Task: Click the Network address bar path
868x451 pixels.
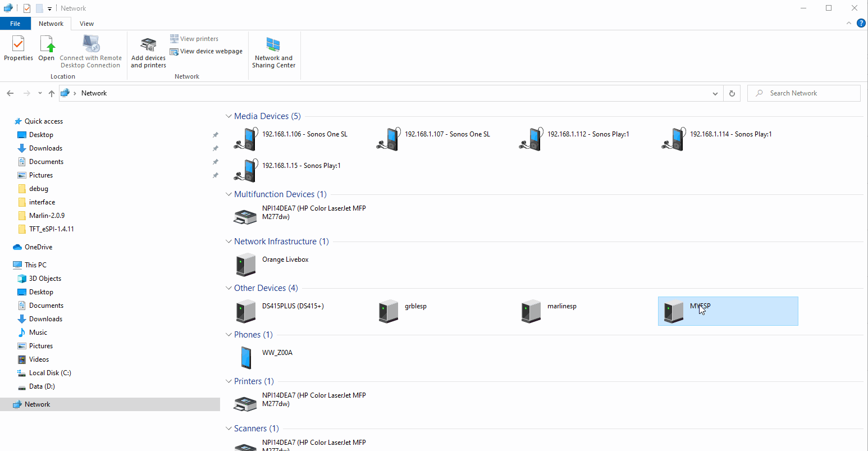Action: pyautogui.click(x=94, y=93)
